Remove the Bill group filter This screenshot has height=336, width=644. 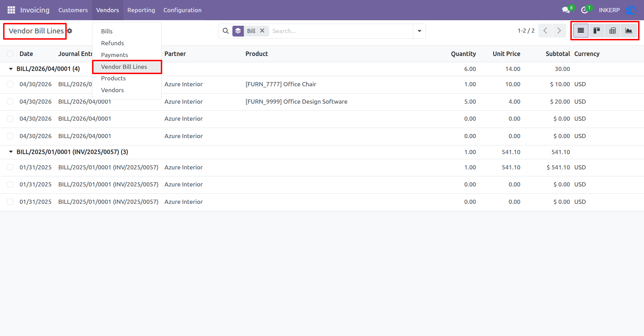coord(262,31)
